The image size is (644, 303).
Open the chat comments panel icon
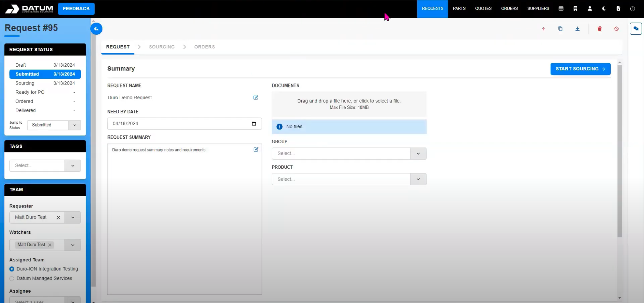click(x=636, y=29)
